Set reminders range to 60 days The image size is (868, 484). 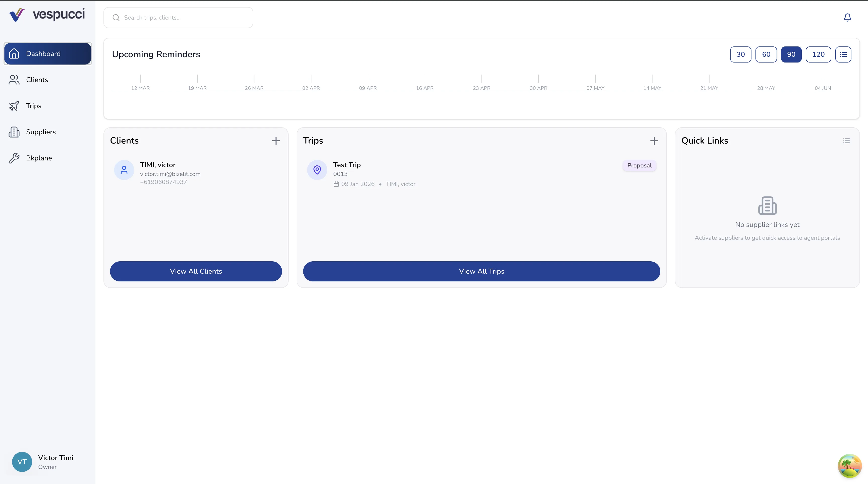(x=766, y=54)
